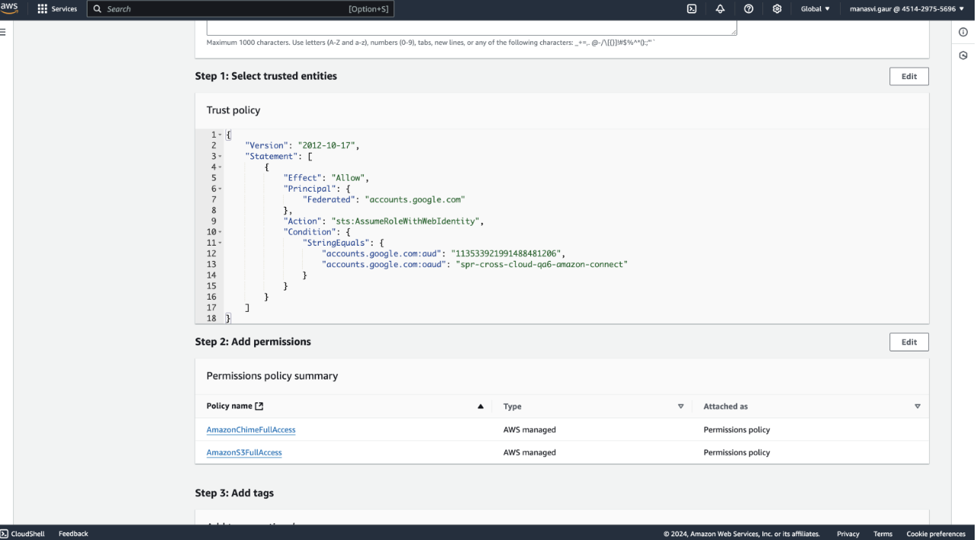The width and height of the screenshot is (980, 540).
Task: Open CloudShell from the footer
Action: [23, 534]
